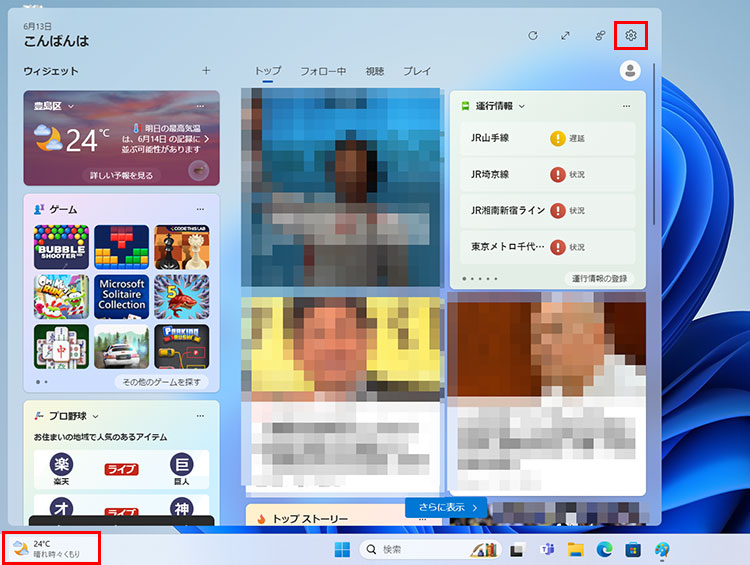The width and height of the screenshot is (750, 565).
Task: Switch to the トップ tab
Action: (268, 71)
